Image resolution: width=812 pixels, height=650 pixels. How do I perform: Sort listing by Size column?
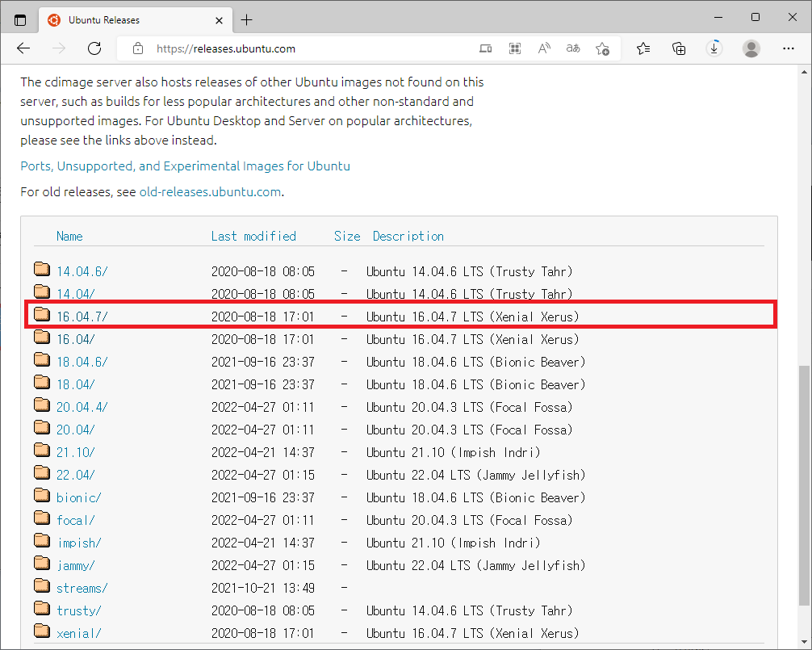(x=347, y=236)
